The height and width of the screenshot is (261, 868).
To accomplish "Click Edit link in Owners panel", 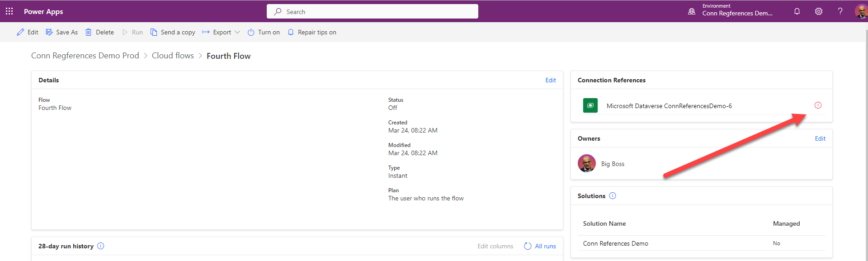I will tap(820, 138).
